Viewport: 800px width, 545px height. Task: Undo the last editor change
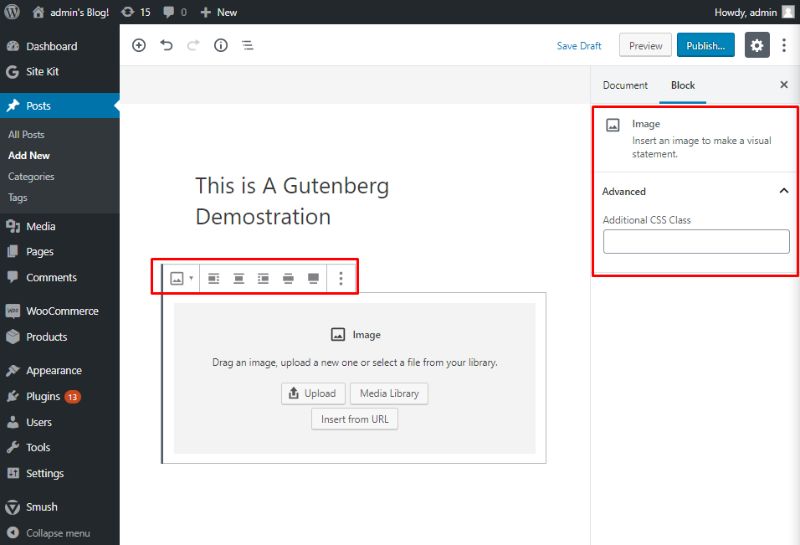166,45
